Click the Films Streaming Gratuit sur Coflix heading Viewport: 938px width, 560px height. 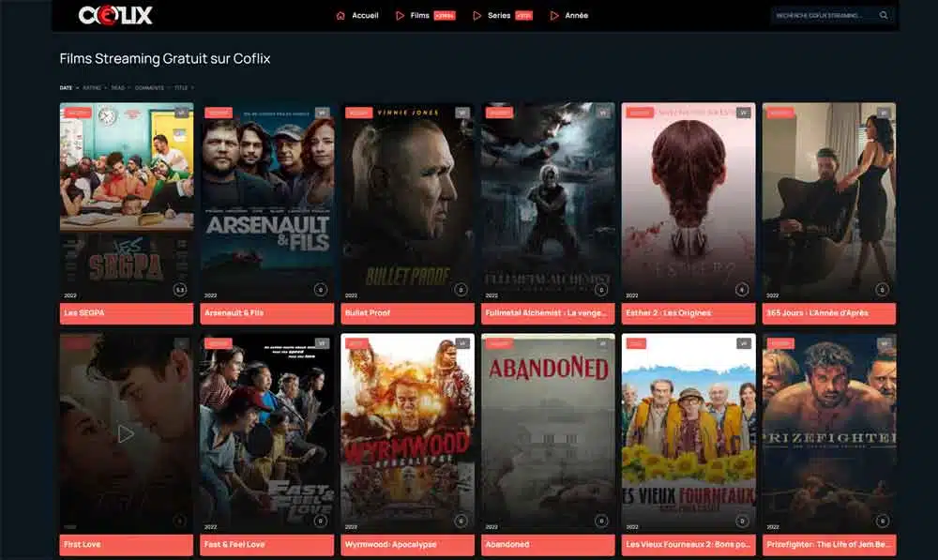(x=165, y=59)
